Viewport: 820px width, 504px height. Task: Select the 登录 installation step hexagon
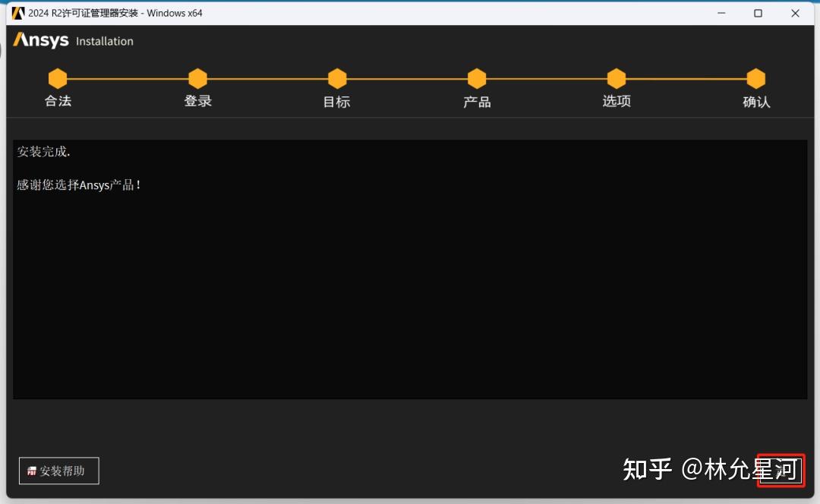(197, 78)
